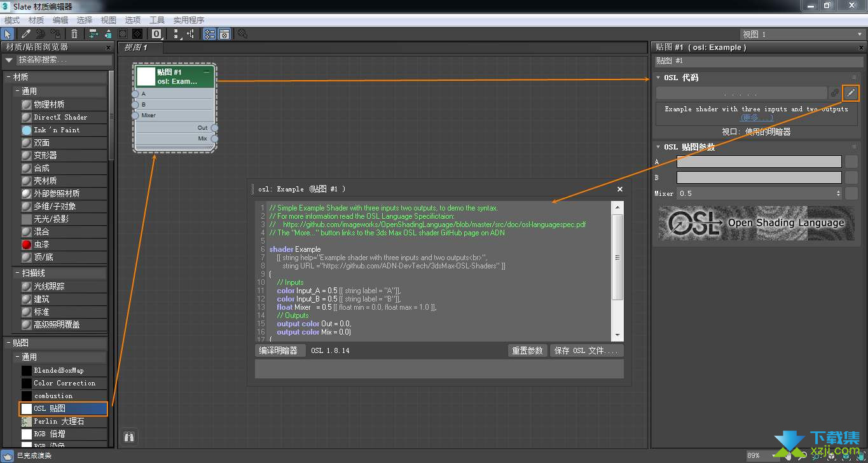868x463 pixels.
Task: Select 虫漆 material with red icon
Action: pos(63,244)
